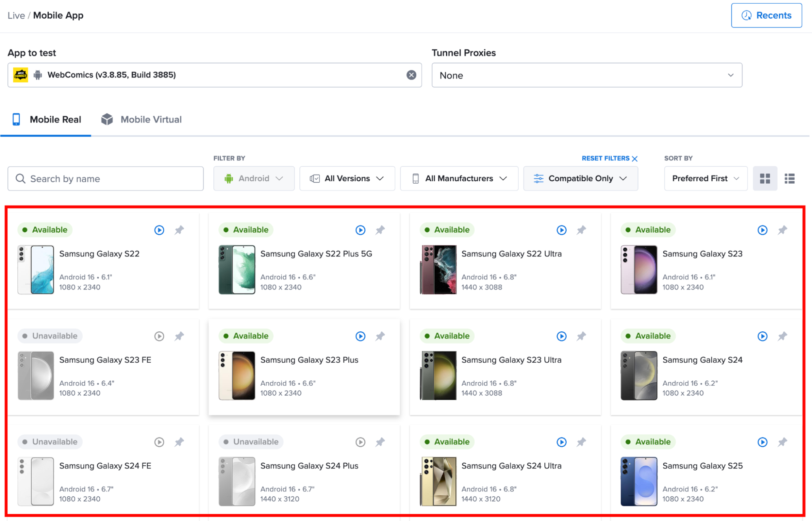Pin the Samsung Galaxy S24 Plus device

tap(380, 442)
